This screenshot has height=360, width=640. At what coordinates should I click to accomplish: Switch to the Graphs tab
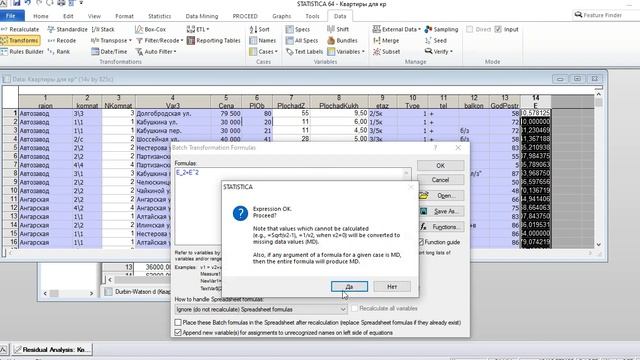(x=282, y=16)
